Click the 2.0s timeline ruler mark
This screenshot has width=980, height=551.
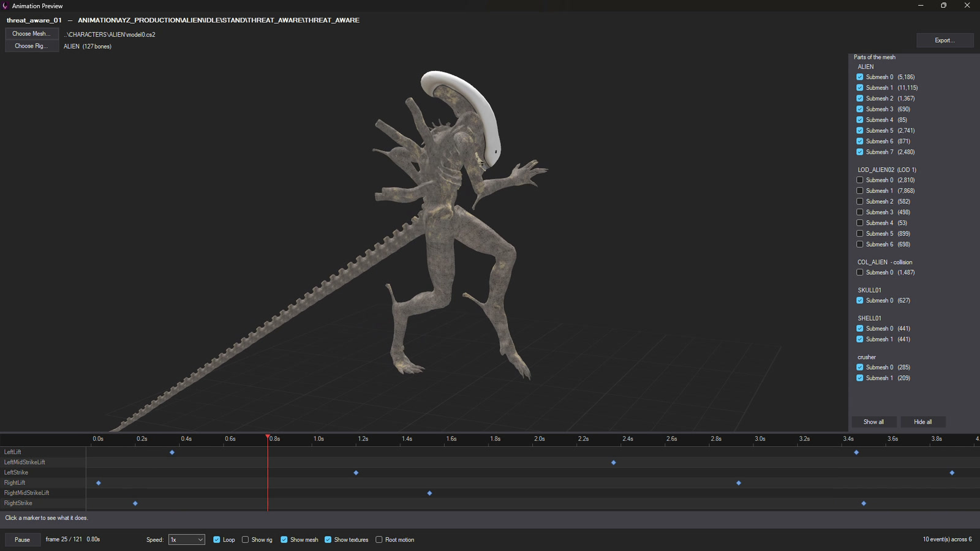(x=539, y=439)
